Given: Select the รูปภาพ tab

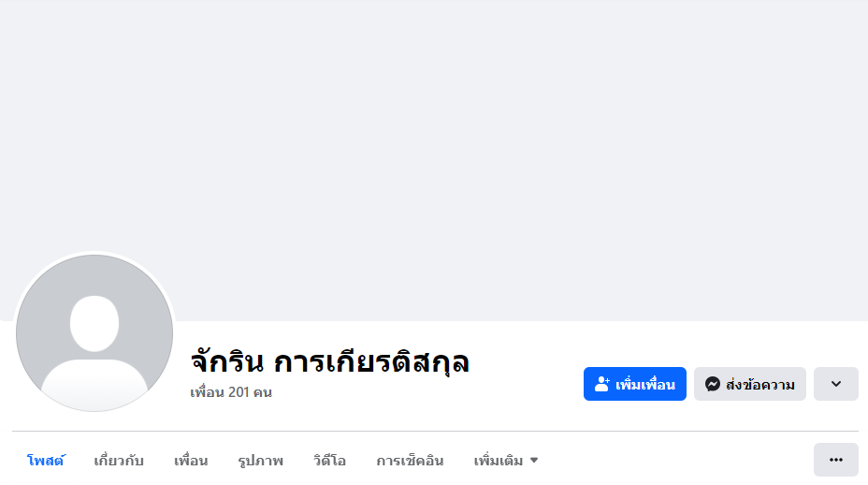Looking at the screenshot, I should click(x=260, y=461).
